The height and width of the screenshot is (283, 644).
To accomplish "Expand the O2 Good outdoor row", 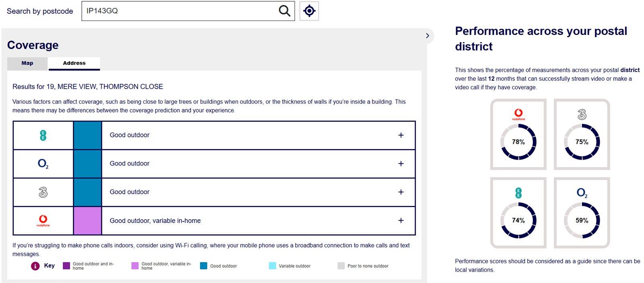I will click(401, 164).
